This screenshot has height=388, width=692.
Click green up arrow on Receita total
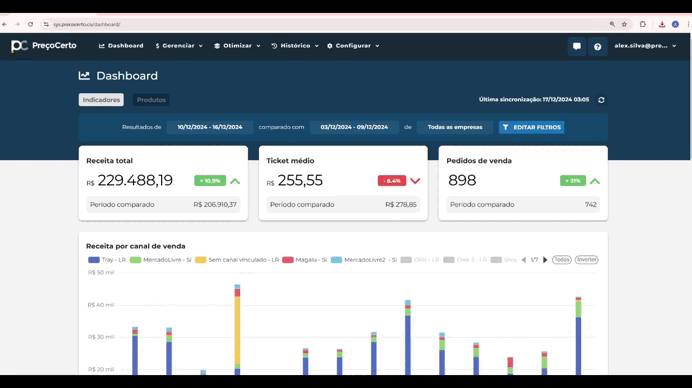tap(235, 181)
